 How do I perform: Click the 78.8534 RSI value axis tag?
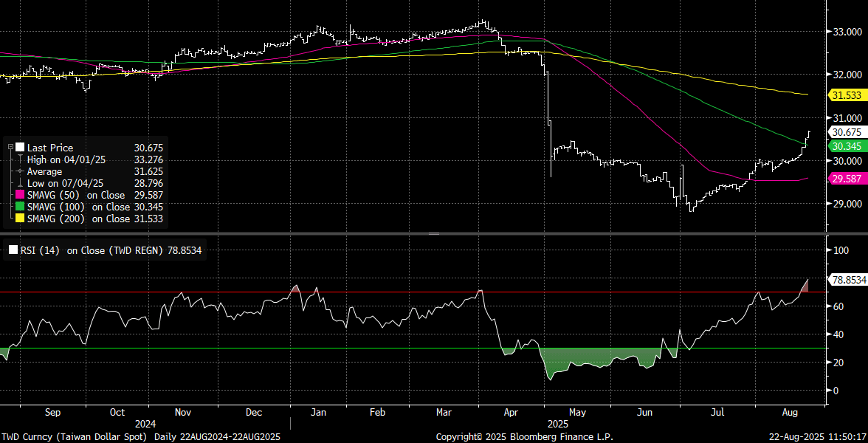(849, 280)
